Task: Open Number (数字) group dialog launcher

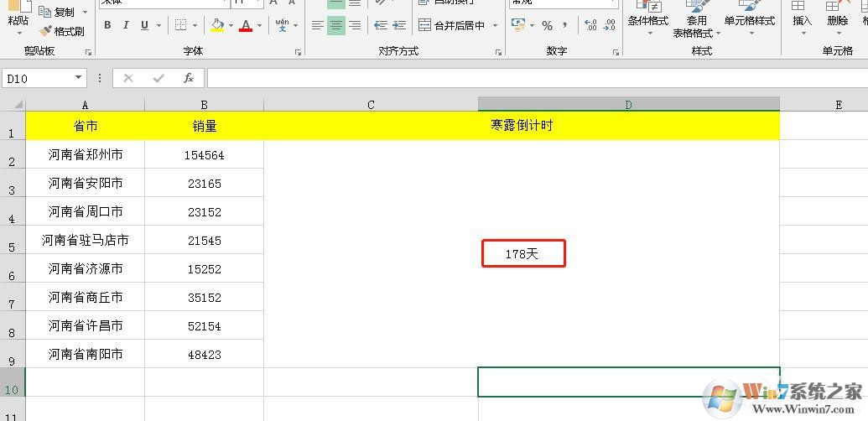Action: click(x=616, y=52)
